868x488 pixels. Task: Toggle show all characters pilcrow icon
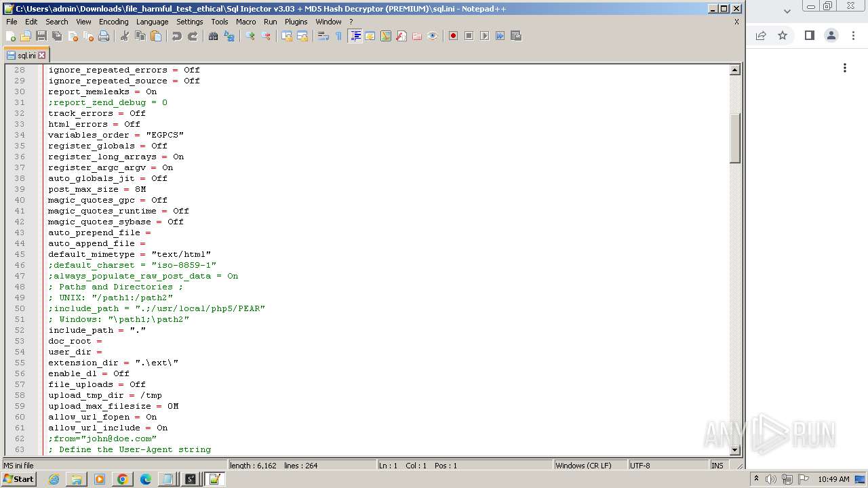(339, 36)
